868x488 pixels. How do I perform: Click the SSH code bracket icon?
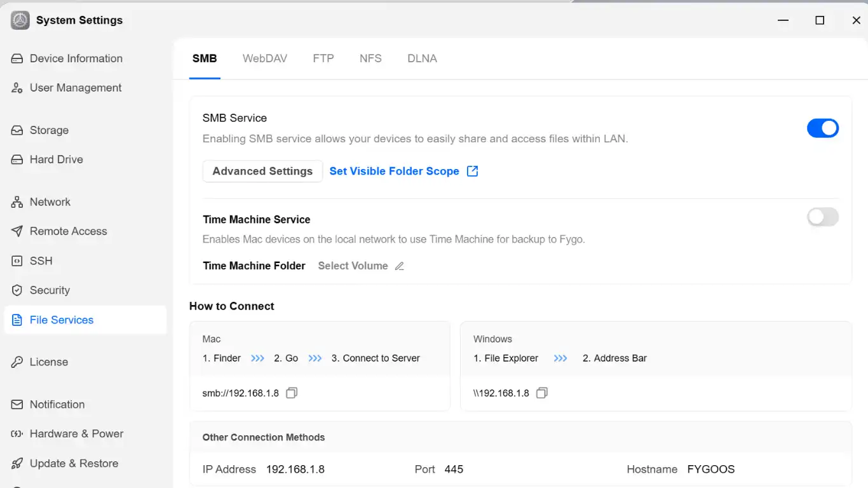17,261
